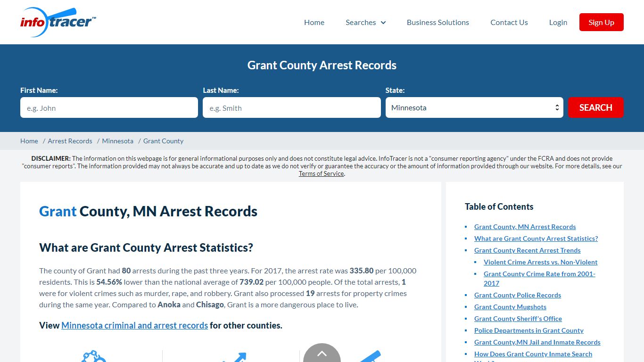
Task: Click the handcuffs icon below the article
Action: (93, 356)
